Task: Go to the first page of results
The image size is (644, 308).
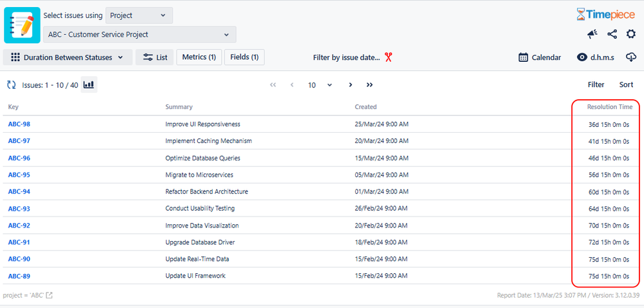Action: (x=273, y=85)
